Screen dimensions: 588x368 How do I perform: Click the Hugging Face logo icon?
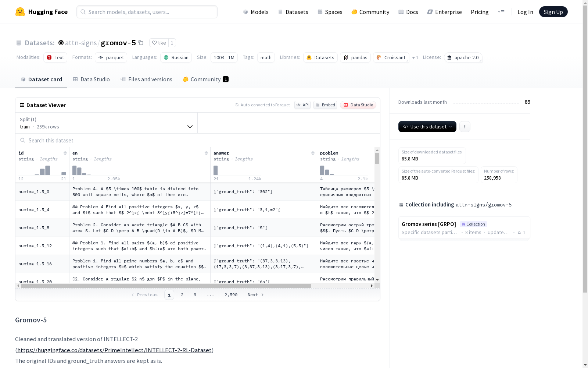click(20, 12)
